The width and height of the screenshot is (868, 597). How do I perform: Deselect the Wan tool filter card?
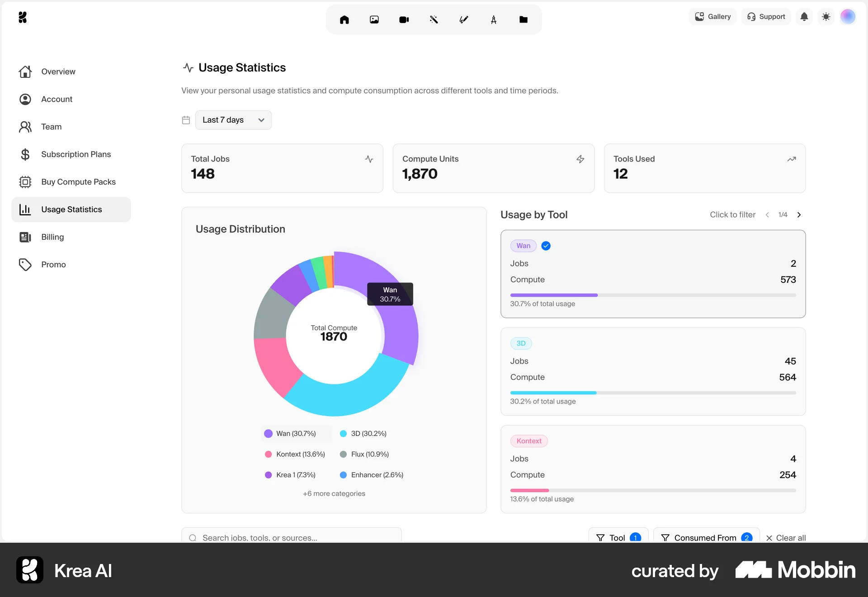point(653,274)
